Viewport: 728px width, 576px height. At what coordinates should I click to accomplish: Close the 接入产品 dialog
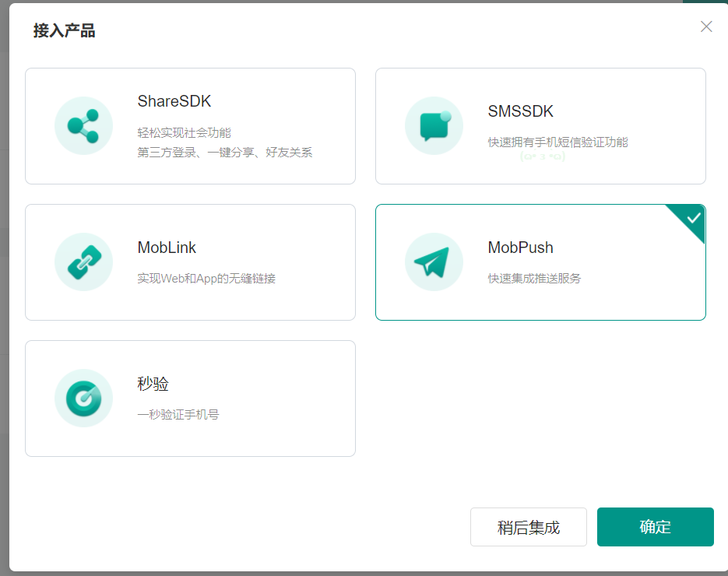[706, 26]
